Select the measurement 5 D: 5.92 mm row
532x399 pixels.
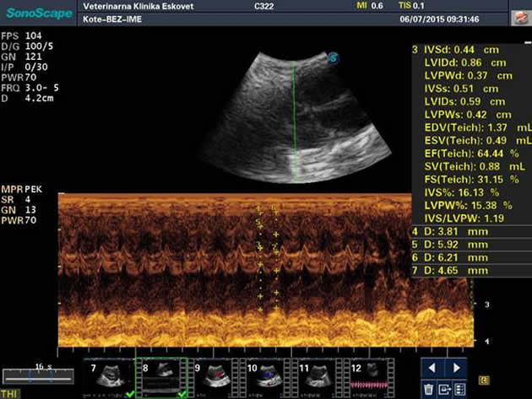471,245
